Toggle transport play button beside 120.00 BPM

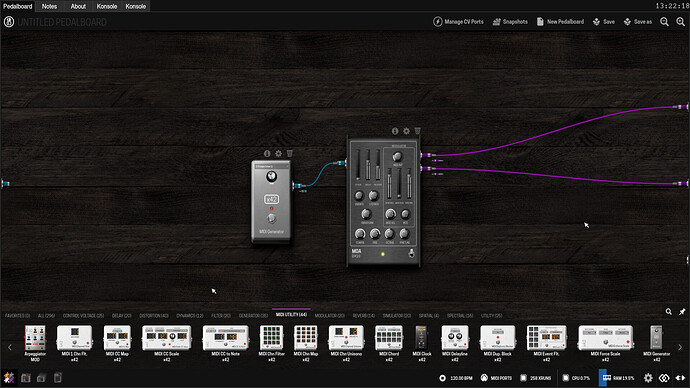(x=442, y=378)
